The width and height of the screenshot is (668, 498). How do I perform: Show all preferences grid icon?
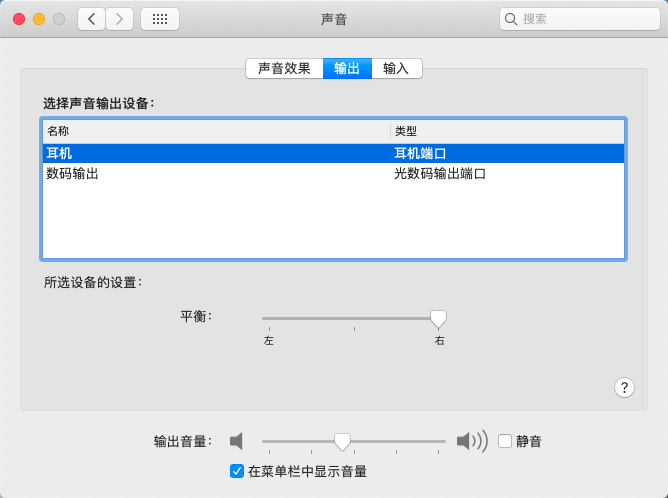click(x=160, y=19)
